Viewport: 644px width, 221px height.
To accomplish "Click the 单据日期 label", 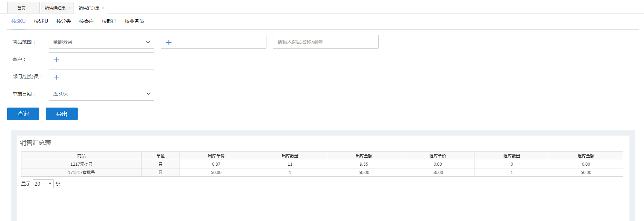I will click(24, 94).
